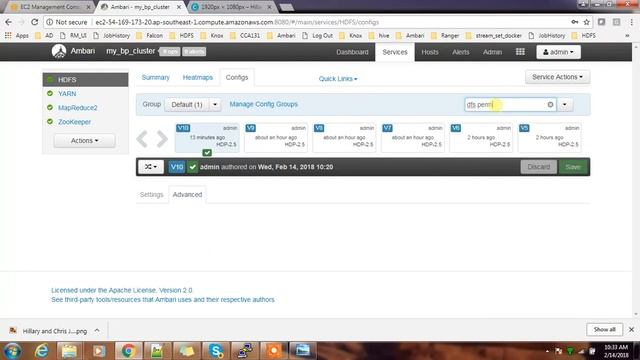Viewport: 640px width, 360px height.
Task: Close the downloads bar
Action: click(631, 329)
